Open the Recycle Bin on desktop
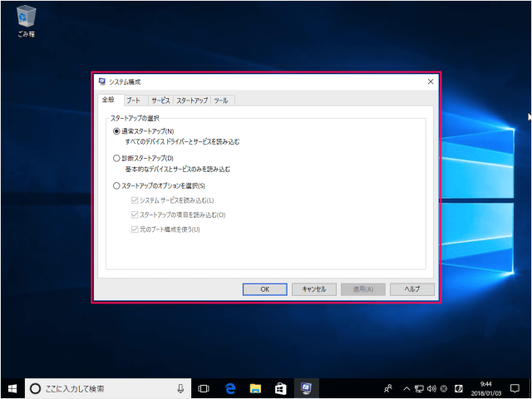This screenshot has width=532, height=399. tap(26, 18)
